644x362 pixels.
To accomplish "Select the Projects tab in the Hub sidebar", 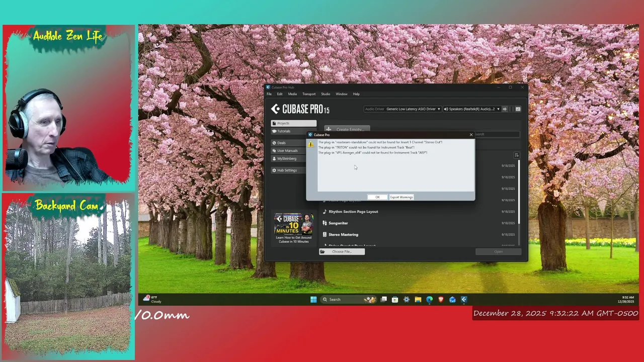I will pos(294,123).
